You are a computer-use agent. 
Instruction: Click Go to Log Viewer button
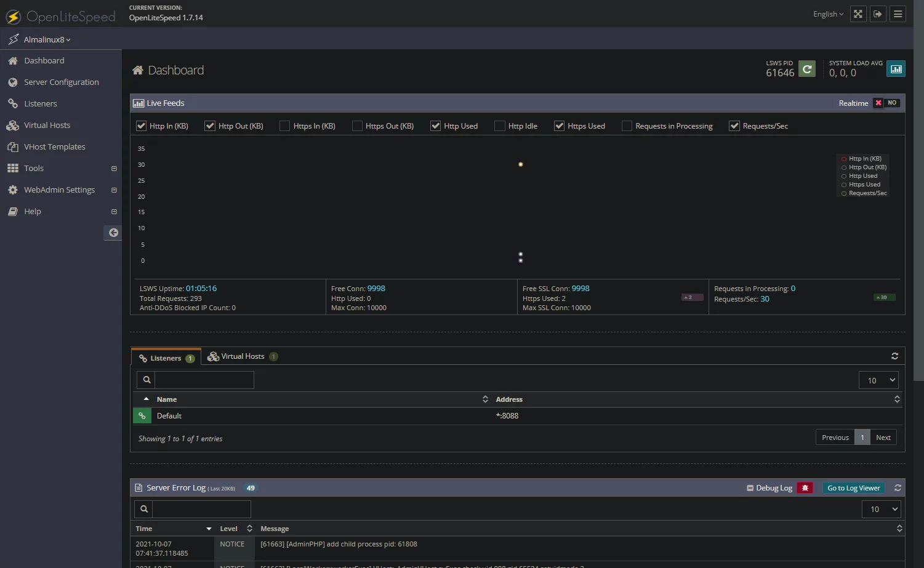click(x=854, y=488)
